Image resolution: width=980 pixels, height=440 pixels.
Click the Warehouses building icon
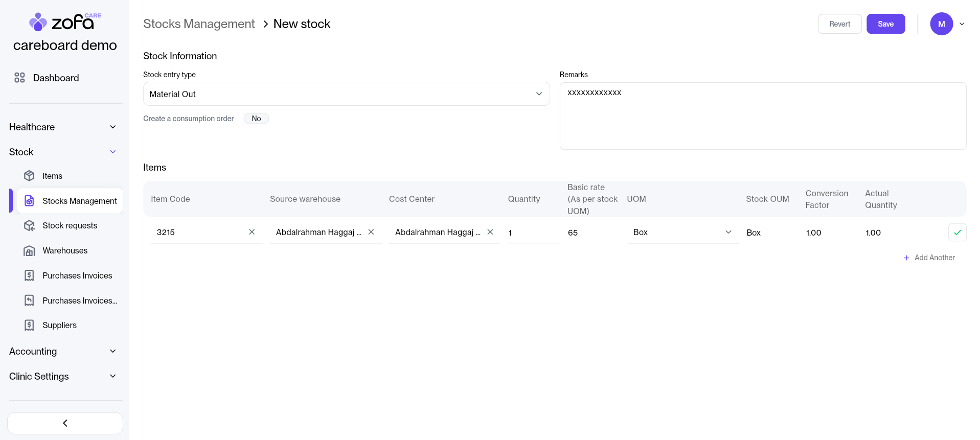[30, 251]
